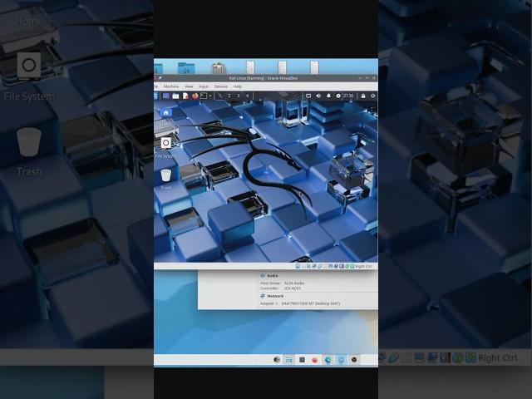532x399 pixels.
Task: Switch to workspace 4 in Kali panel
Action: point(248,96)
